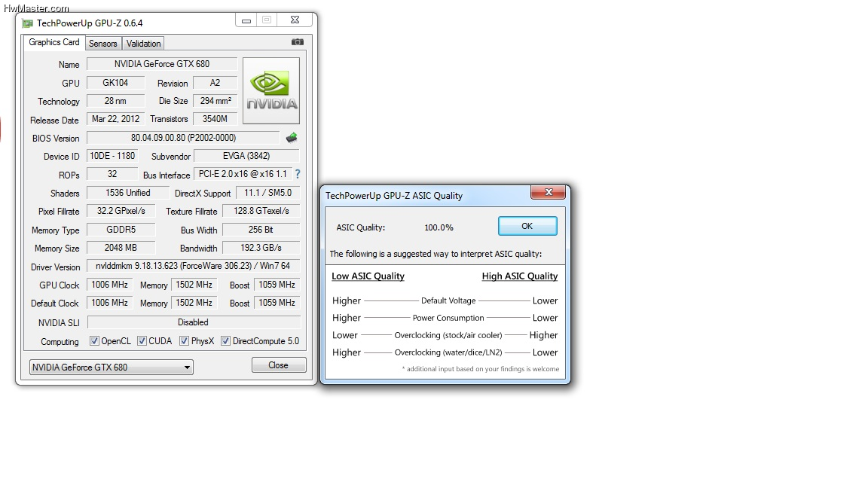Click the GPU-Z title bar app icon
The height and width of the screenshot is (488, 868).
[x=27, y=23]
